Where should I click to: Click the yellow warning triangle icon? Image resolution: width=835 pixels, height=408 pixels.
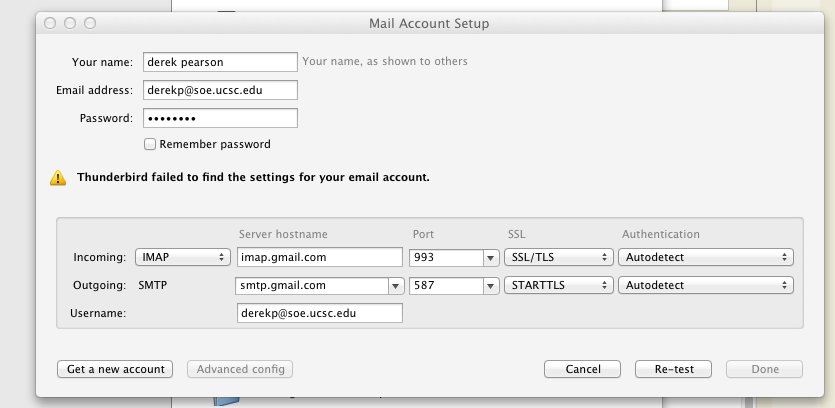pos(58,178)
